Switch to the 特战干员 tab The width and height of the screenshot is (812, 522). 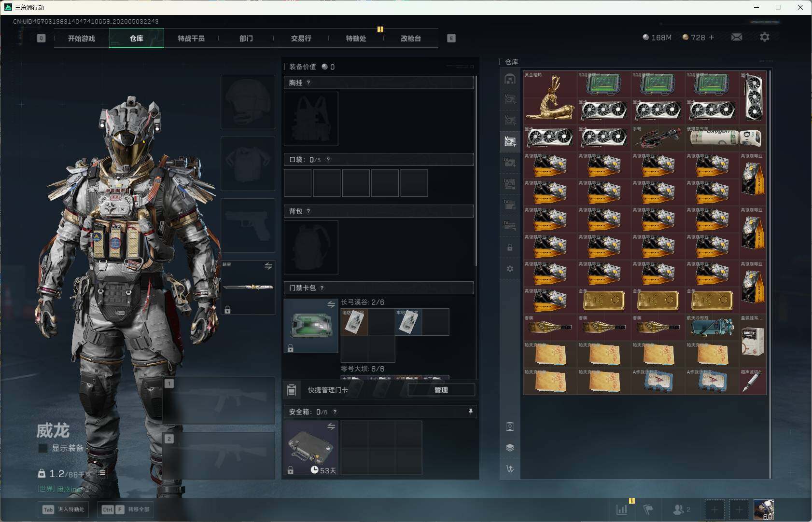point(191,39)
